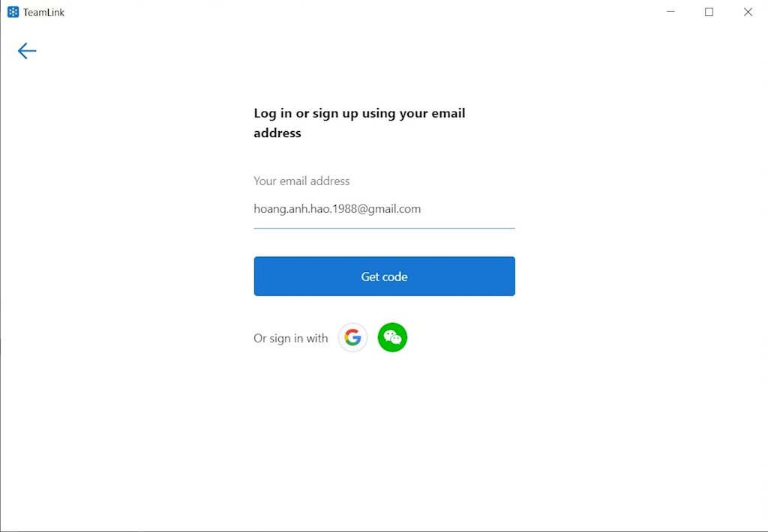768x532 pixels.
Task: Sign in with the Google icon
Action: coord(352,337)
